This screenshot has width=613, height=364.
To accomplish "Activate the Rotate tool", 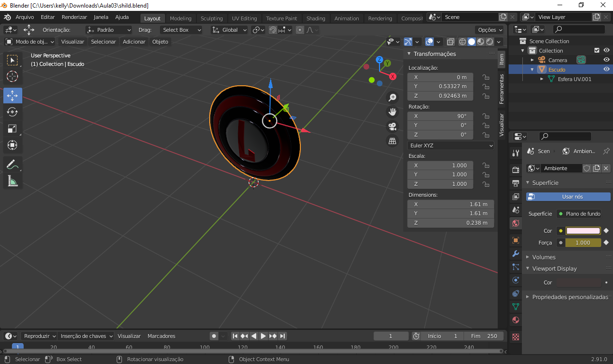I will tap(13, 112).
